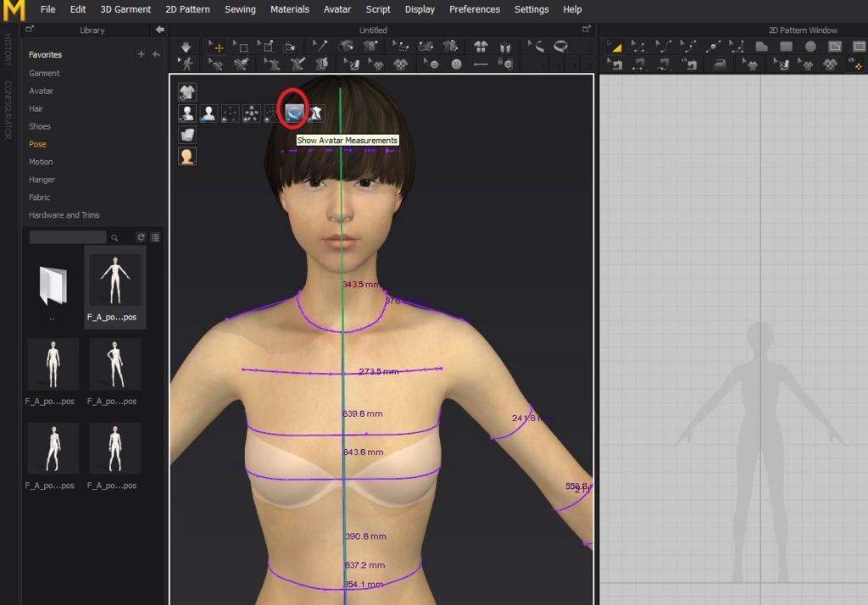Open the File menu
Image resolution: width=868 pixels, height=605 pixels.
point(47,9)
